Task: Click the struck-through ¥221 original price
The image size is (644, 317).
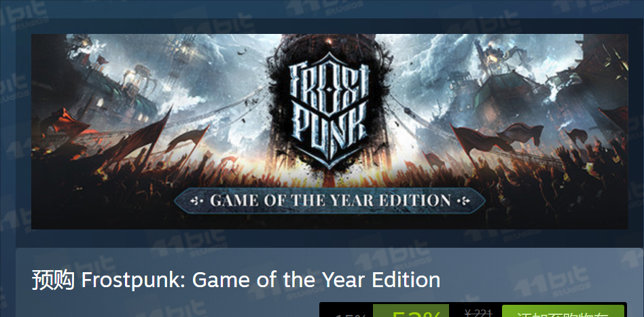Action: 479,313
